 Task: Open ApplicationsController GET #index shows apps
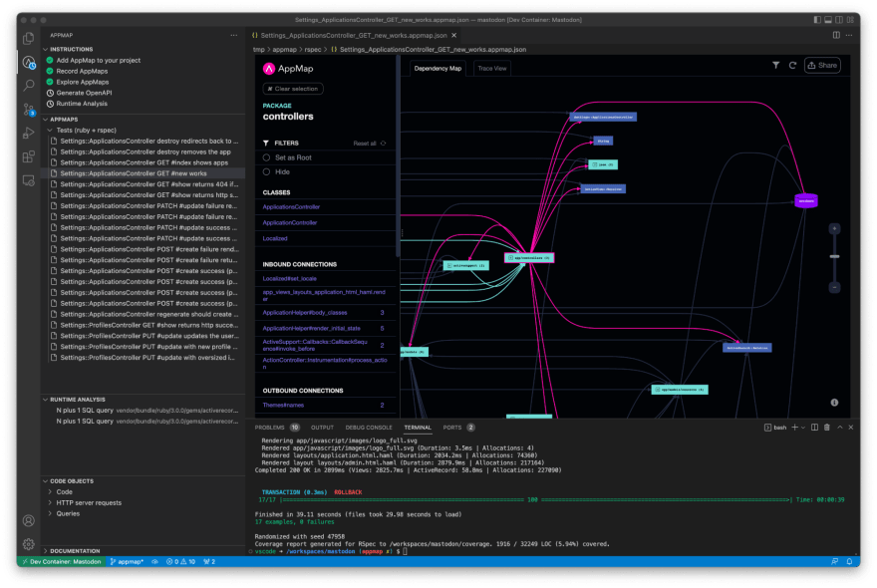tap(145, 162)
